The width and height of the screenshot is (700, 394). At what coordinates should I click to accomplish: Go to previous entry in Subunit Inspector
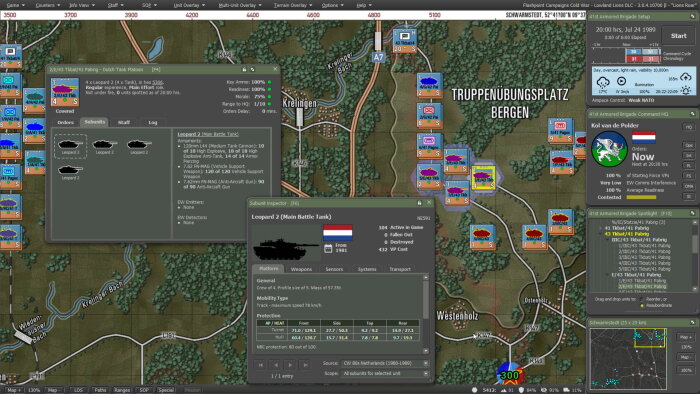click(x=276, y=365)
